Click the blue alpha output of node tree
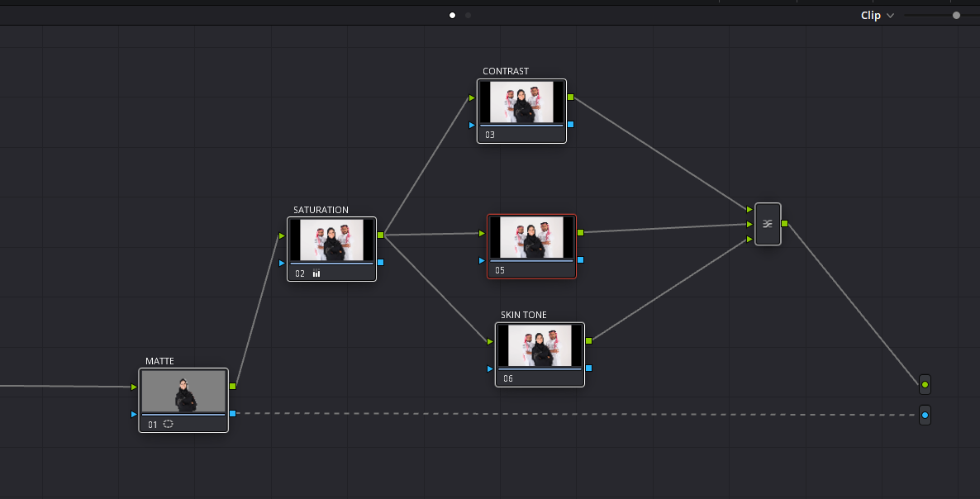The height and width of the screenshot is (499, 980). 925,415
